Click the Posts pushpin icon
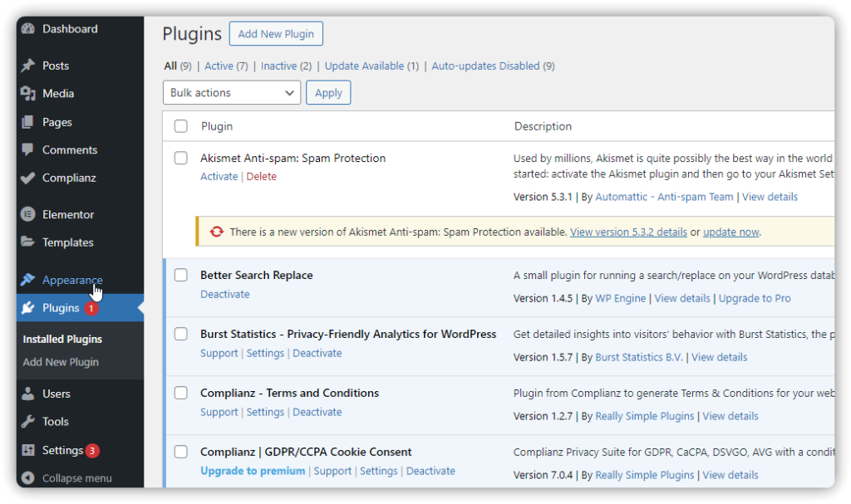The width and height of the screenshot is (851, 504). point(27,66)
